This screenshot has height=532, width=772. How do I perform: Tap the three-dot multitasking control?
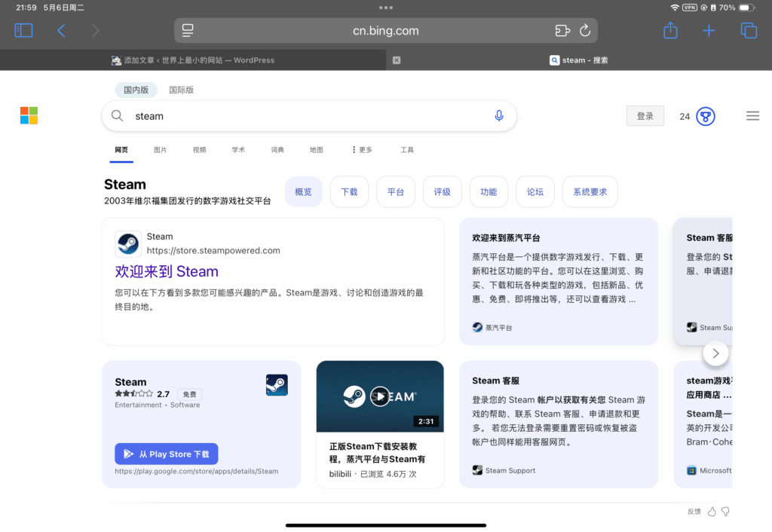[386, 8]
